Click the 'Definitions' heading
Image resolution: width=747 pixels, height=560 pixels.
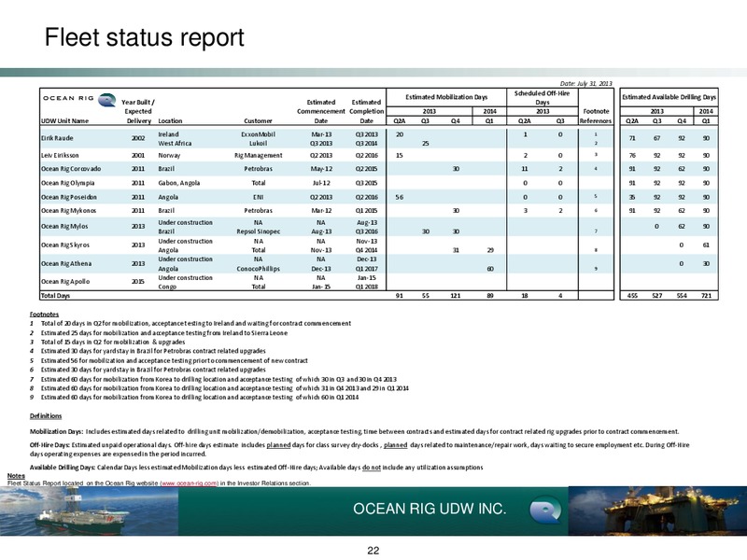coord(46,416)
